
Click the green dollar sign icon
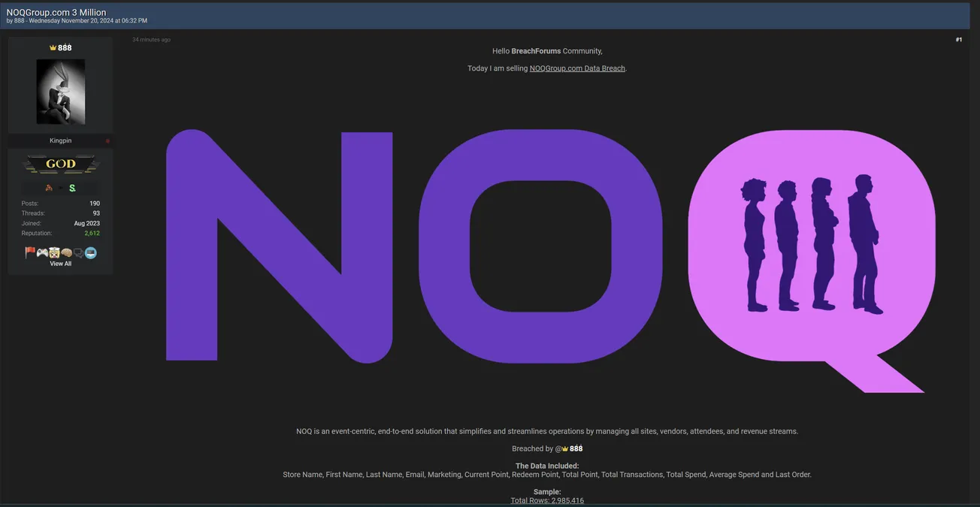point(72,188)
